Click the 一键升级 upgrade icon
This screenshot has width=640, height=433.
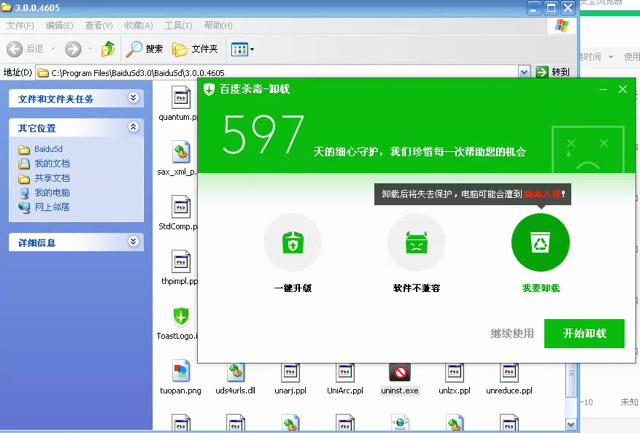(x=293, y=242)
